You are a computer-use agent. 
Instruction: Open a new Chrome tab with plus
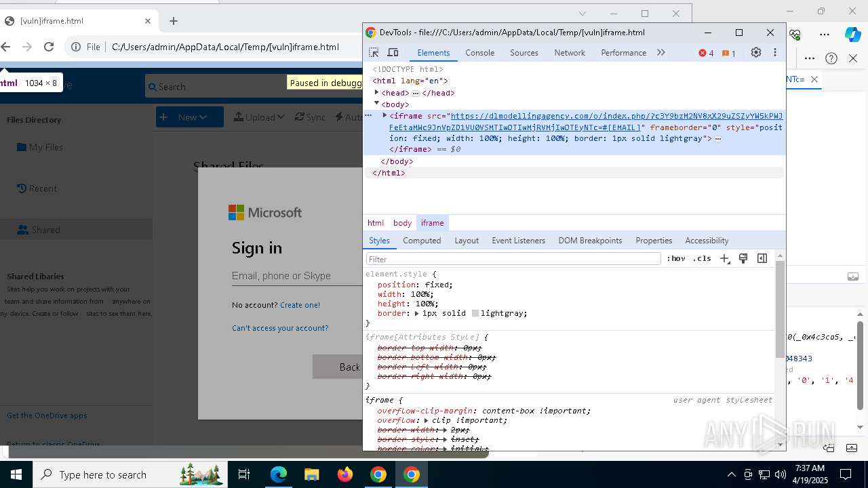[174, 21]
